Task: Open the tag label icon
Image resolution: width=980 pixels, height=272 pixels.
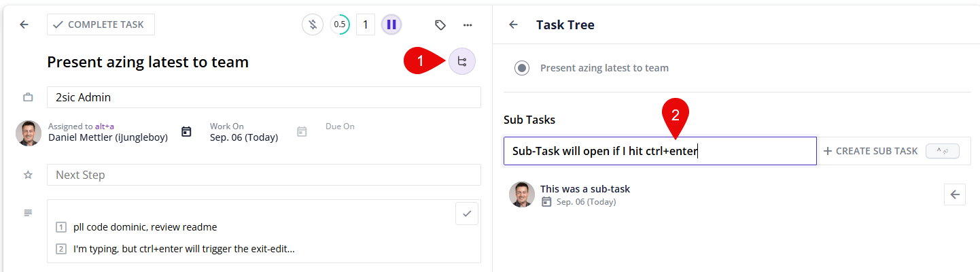Action: click(x=440, y=25)
